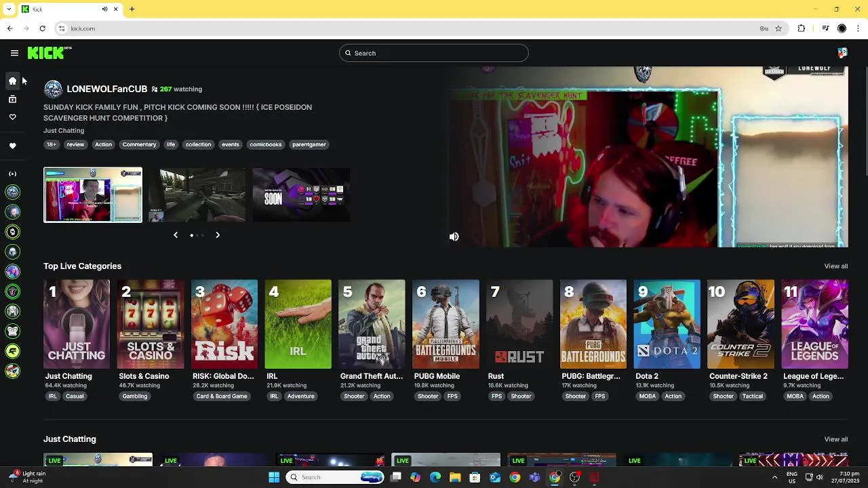868x488 pixels.
Task: Open a new browser tab
Action: coord(132,9)
